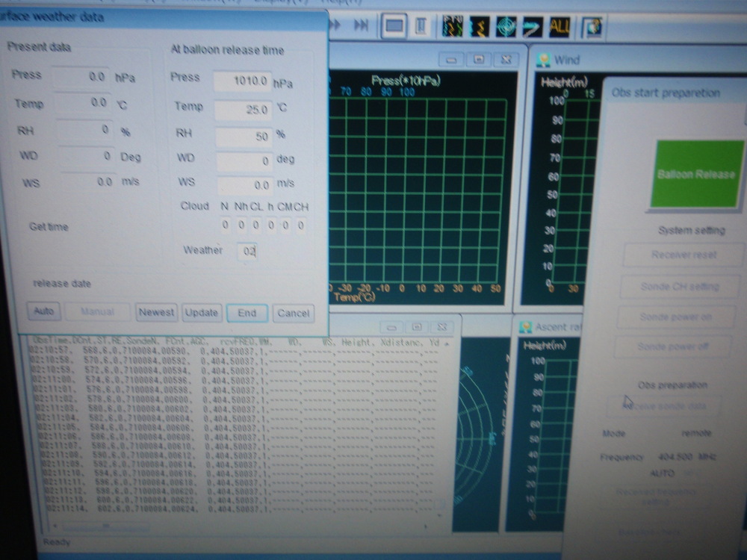
Task: Open the yellow zigzag graph toolbar icon
Action: (x=479, y=27)
